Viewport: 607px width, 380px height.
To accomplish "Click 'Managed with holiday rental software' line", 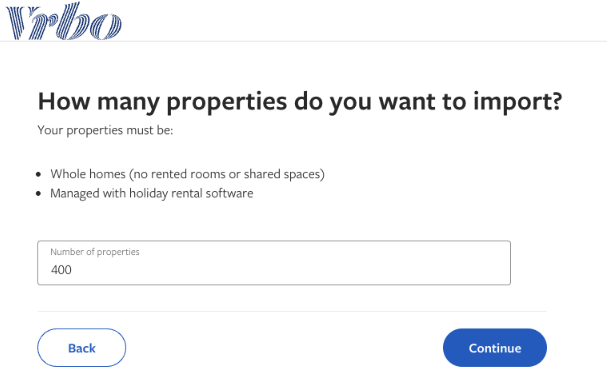I will point(152,193).
